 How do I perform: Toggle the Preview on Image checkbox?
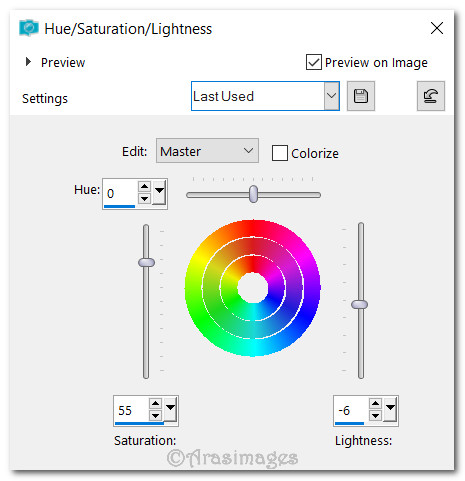[x=314, y=62]
